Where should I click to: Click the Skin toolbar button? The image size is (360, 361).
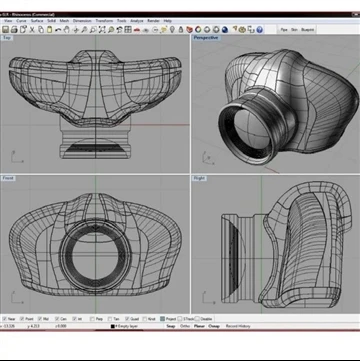point(294,30)
